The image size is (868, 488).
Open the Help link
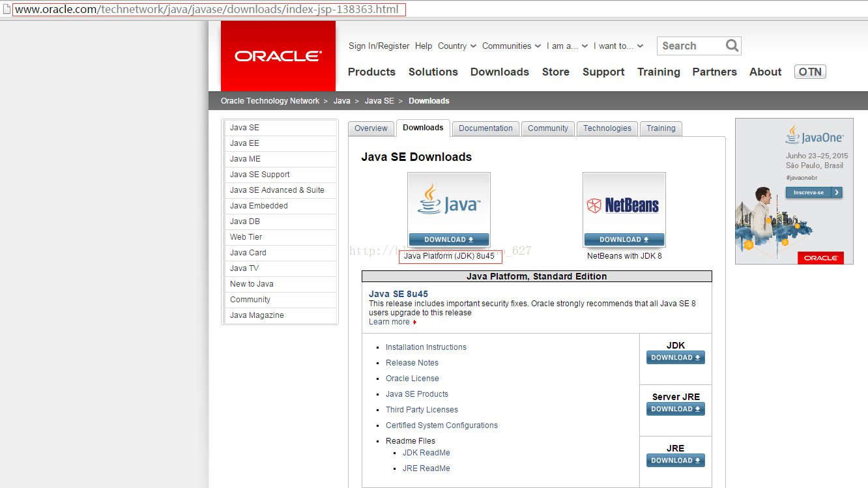coord(424,46)
